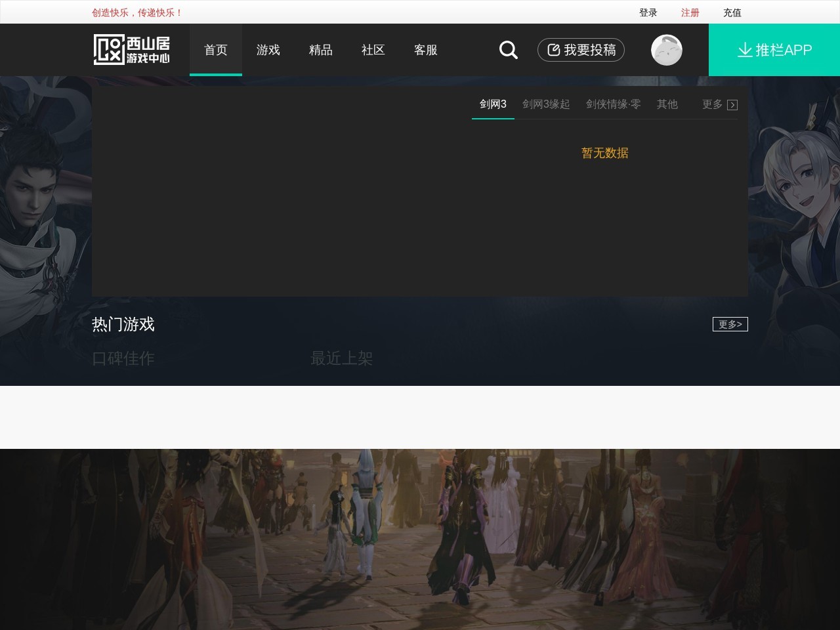
Task: Click the 热门游戏 section title
Action: click(x=123, y=324)
